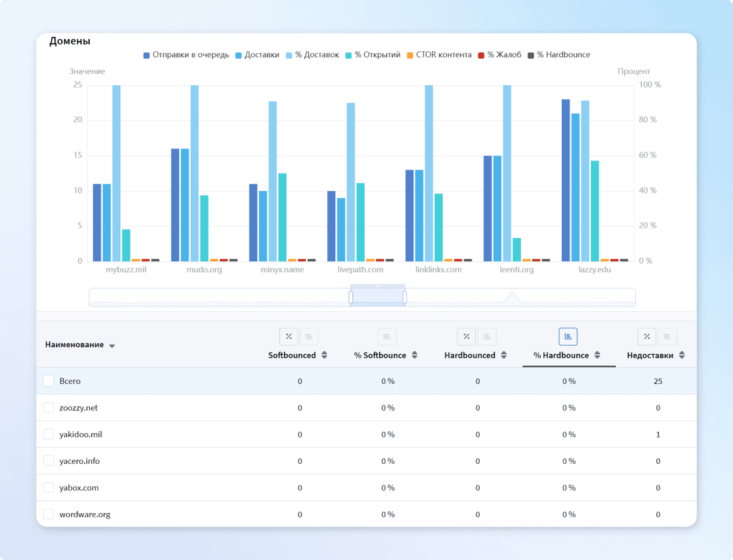Toggle the % Жалоб legend series
This screenshot has height=560, width=733.
click(x=500, y=55)
